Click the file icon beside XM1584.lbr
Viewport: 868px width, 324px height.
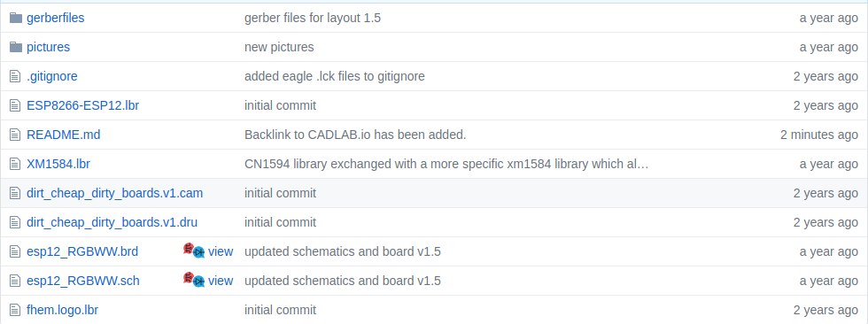(14, 164)
